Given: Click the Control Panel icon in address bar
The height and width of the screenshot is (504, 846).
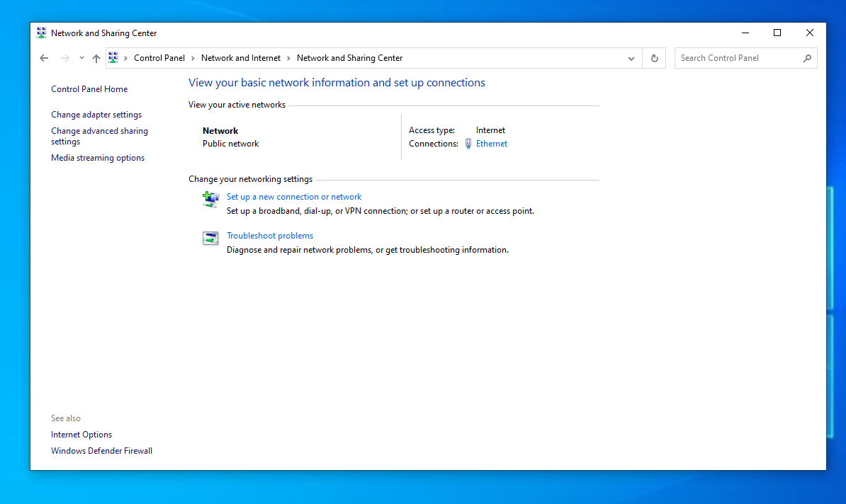Looking at the screenshot, I should [x=113, y=58].
